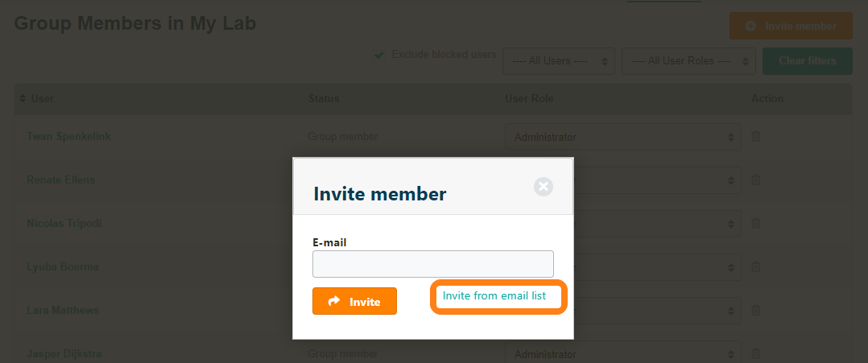Click Invite member button at top right
Image resolution: width=868 pixels, height=363 pixels.
791,26
